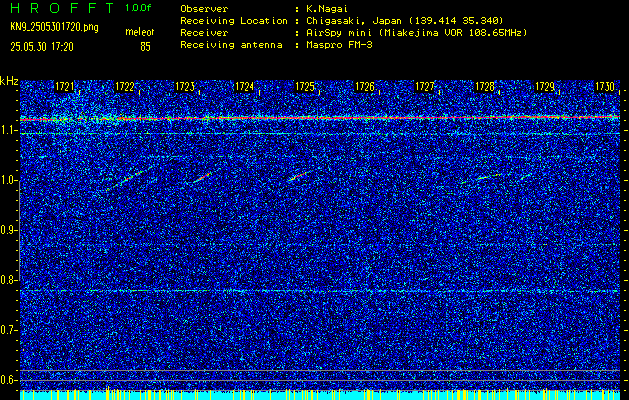Select the 1723 time marker label
This screenshot has height=400, width=629.
tap(185, 87)
